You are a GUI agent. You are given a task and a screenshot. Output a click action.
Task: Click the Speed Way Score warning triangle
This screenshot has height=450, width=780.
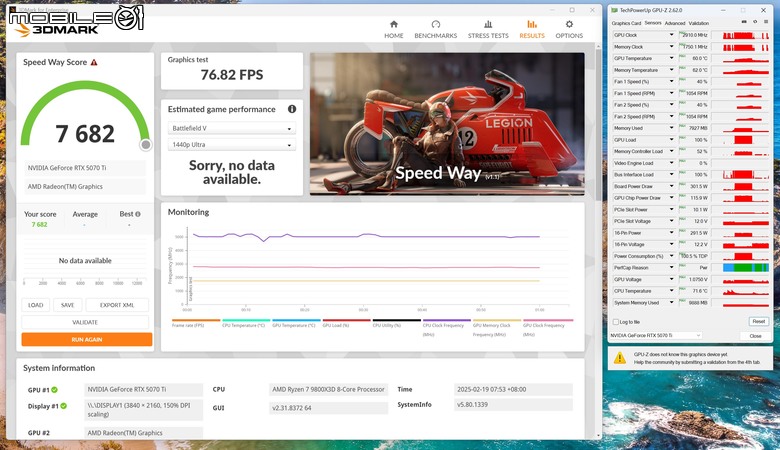coord(94,62)
